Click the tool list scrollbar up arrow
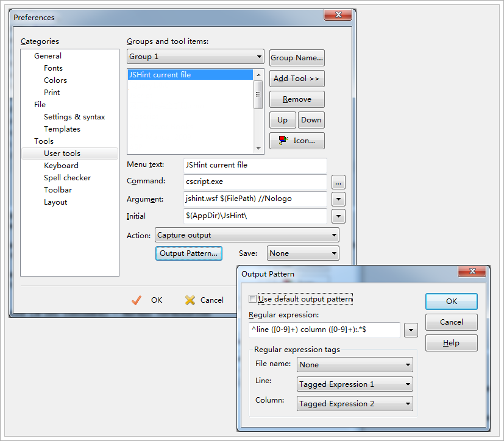Image resolution: width=504 pixels, height=441 pixels. tap(258, 75)
